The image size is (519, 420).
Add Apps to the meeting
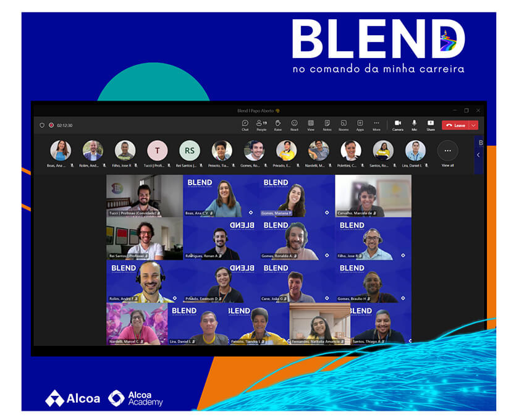coord(360,125)
